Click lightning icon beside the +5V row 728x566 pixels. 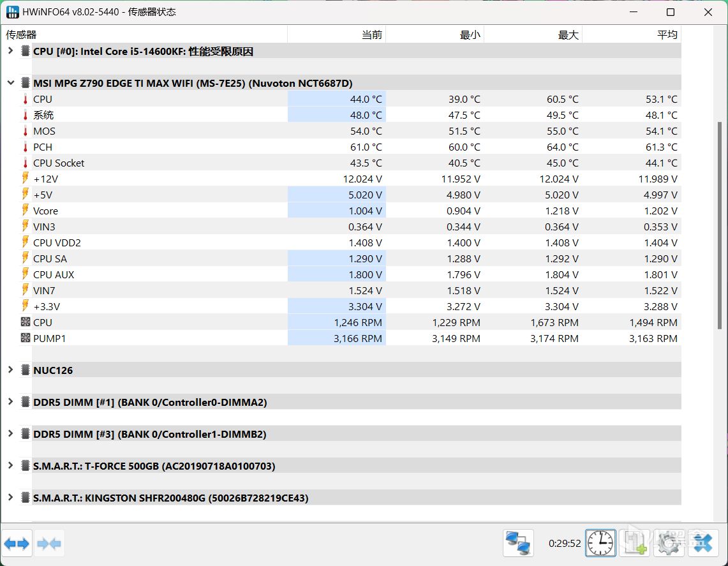[26, 194]
